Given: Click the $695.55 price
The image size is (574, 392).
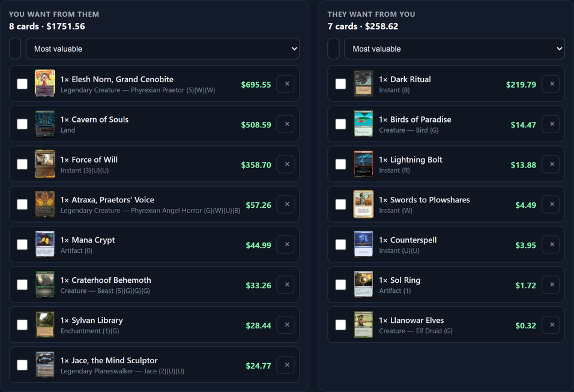Looking at the screenshot, I should tap(256, 85).
